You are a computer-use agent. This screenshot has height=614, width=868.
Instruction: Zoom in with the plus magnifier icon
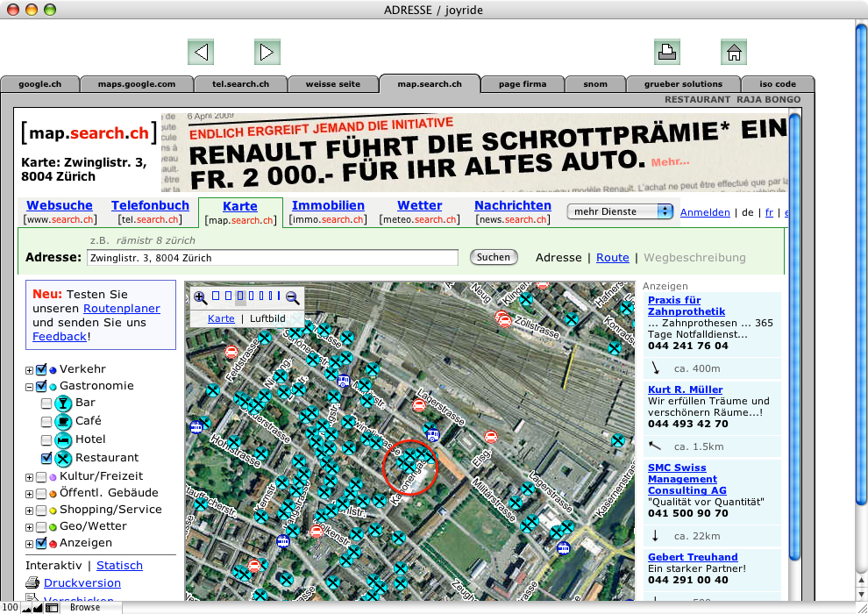tap(201, 297)
